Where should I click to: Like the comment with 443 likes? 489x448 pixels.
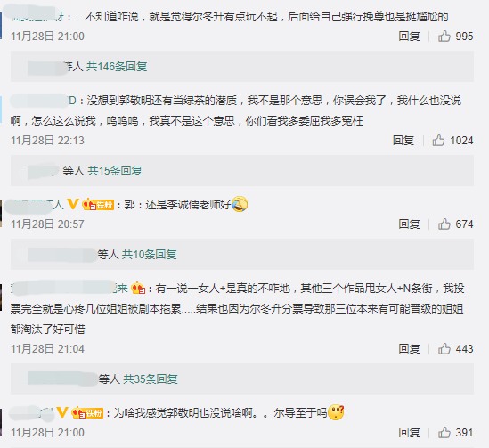444,348
